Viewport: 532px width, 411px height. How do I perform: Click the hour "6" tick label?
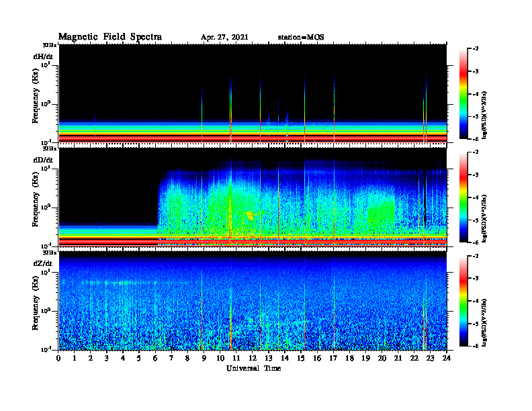pyautogui.click(x=156, y=358)
